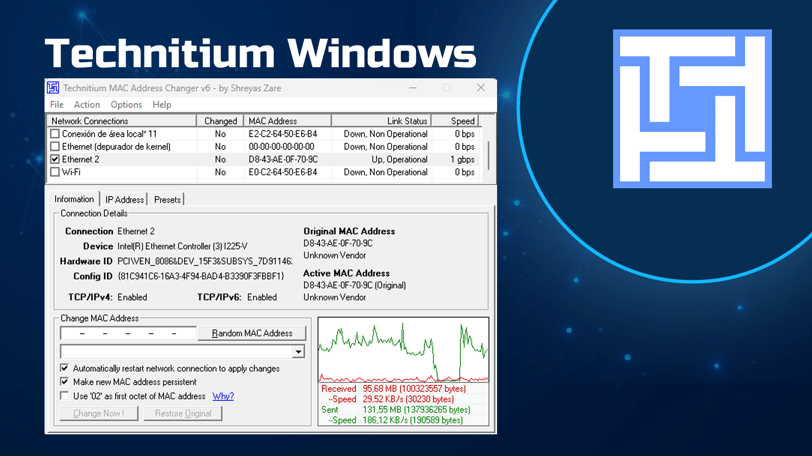Click the Restore Original button
Screen dimensions: 812x456
pos(183,414)
